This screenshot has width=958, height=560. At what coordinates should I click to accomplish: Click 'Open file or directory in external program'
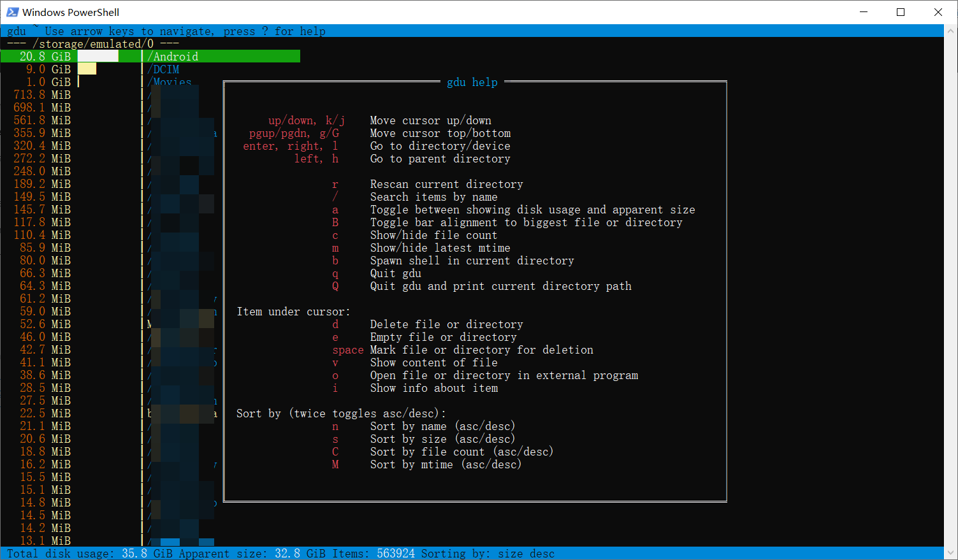coord(504,375)
